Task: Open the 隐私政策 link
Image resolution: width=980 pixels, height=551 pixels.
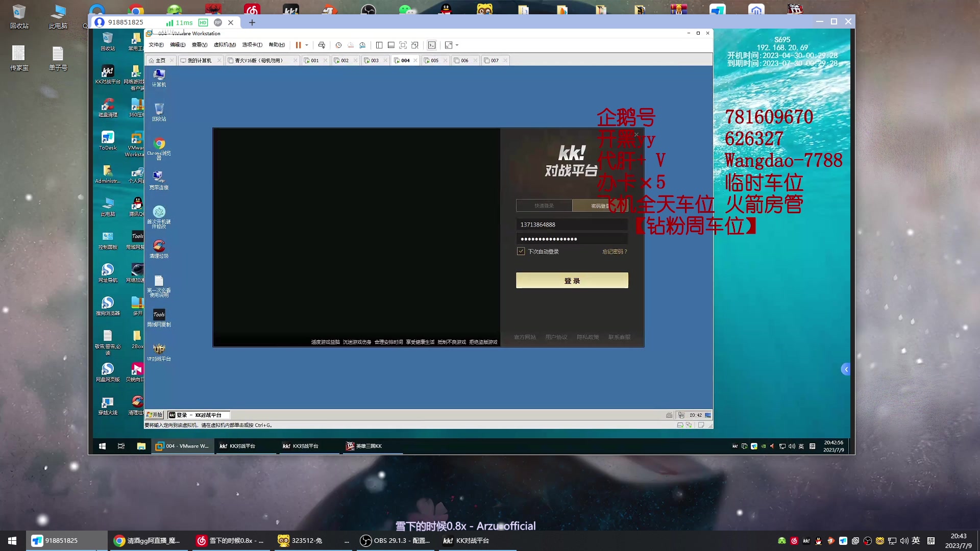Action: coord(587,337)
